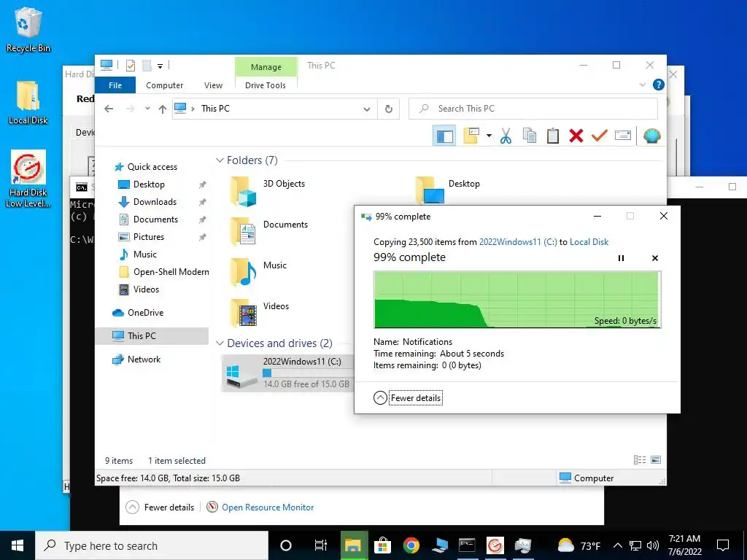Select Pictures in the navigation pane
Viewport: 747px width, 560px height.
point(149,237)
